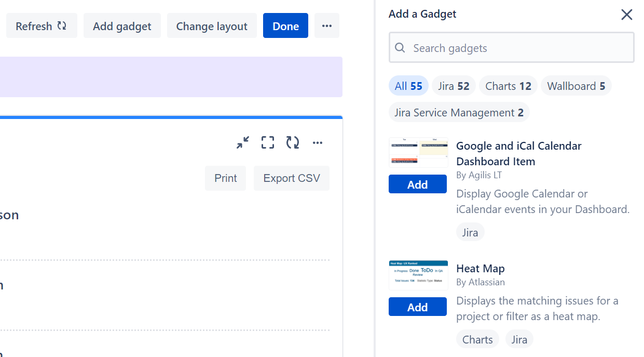Refresh the gadget with circular arrows icon
Screen dimensions: 644x357
tap(293, 142)
